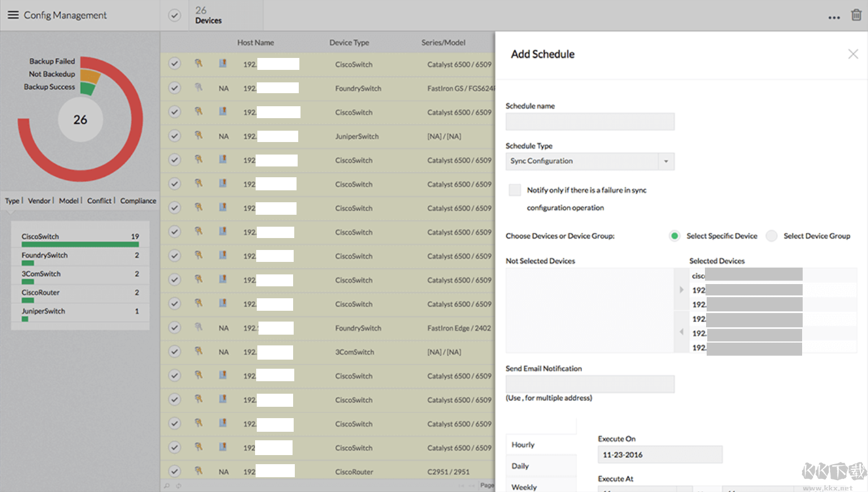Click the left arrow to remove selected devices
The image size is (868, 492).
tap(681, 332)
